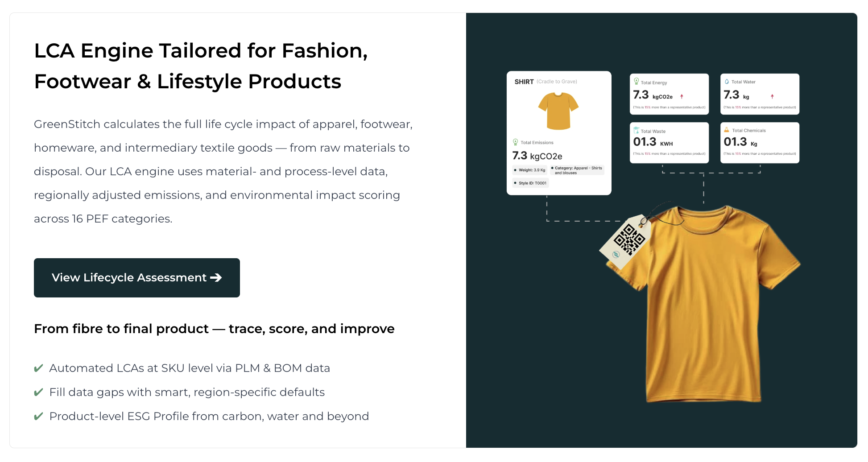This screenshot has height=462, width=868.
Task: Click the Total Chemicals flask icon
Action: pos(727,130)
